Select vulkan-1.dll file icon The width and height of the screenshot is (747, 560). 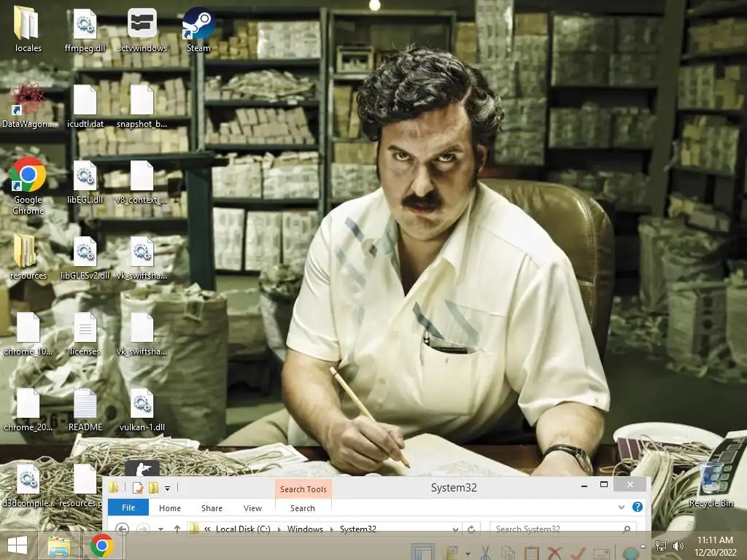(x=142, y=410)
